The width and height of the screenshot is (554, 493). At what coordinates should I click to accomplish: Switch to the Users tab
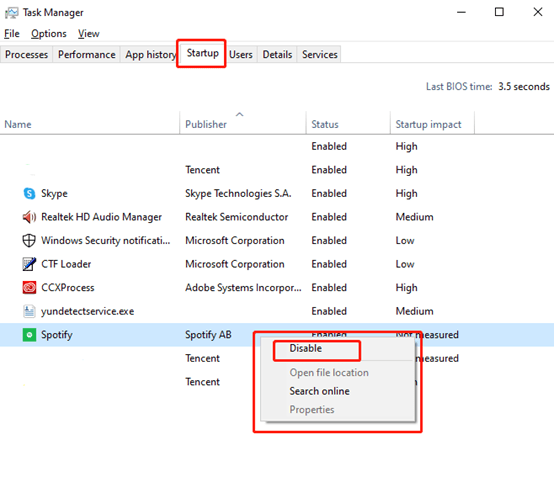coord(241,54)
